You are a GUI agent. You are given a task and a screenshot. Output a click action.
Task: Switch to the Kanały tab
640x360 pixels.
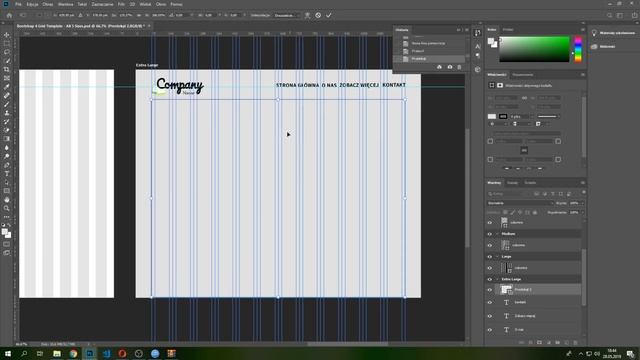point(512,182)
